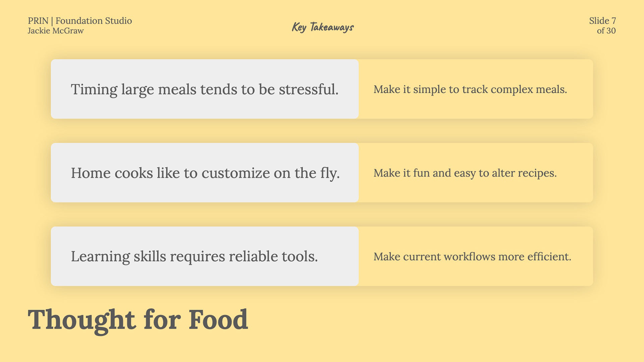The height and width of the screenshot is (362, 644).
Task: Select 'Home cooks like to customize on the fly.'
Action: coord(205,173)
